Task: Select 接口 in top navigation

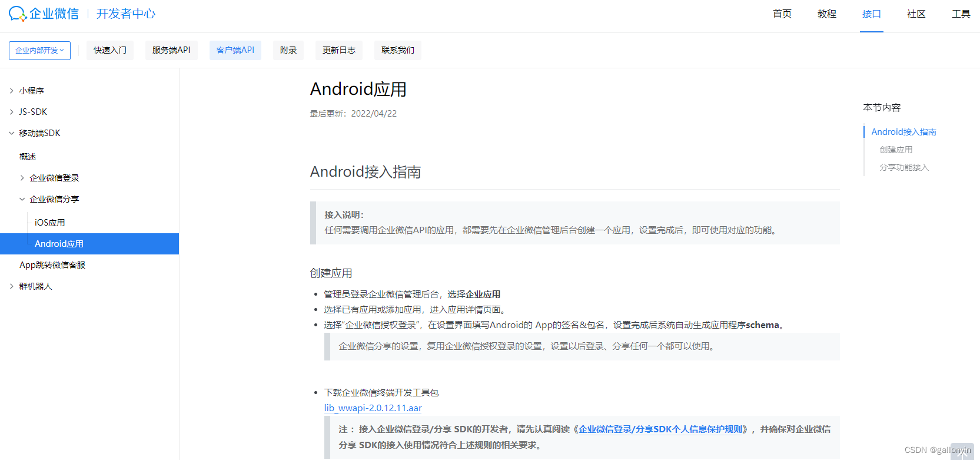Action: [872, 14]
